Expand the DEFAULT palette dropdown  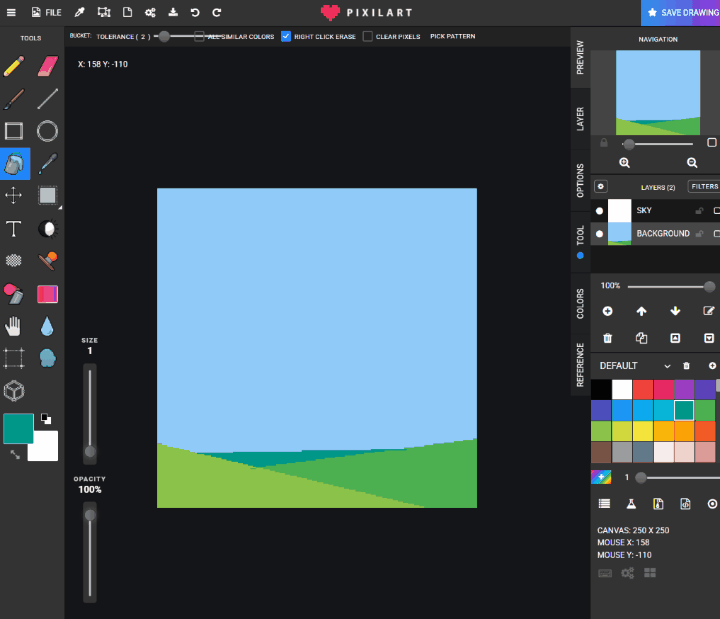[667, 366]
